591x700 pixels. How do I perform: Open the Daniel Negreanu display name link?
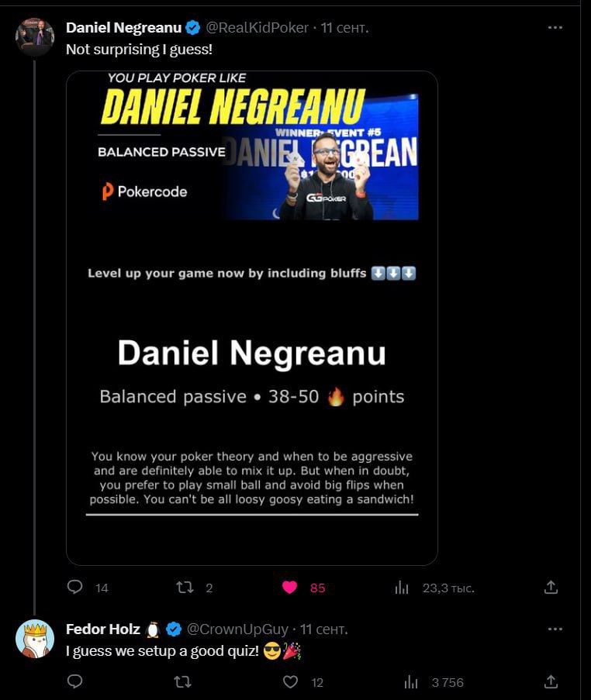pos(124,28)
